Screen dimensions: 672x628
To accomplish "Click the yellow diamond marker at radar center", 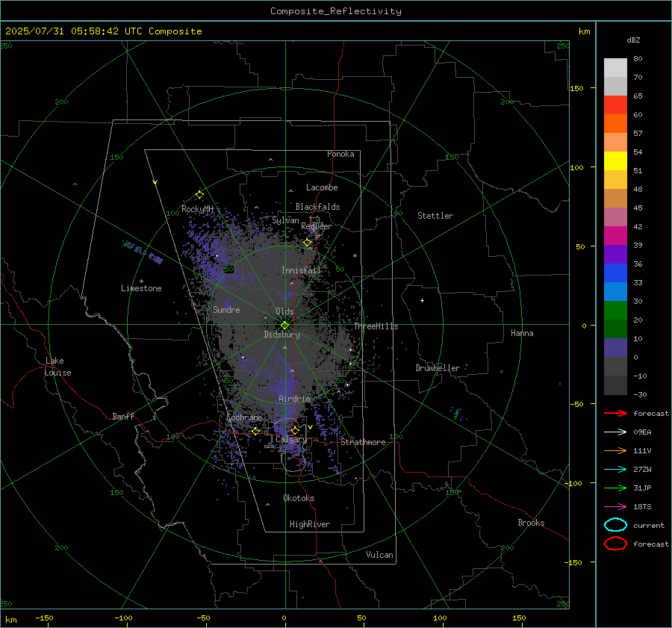I will coord(285,326).
